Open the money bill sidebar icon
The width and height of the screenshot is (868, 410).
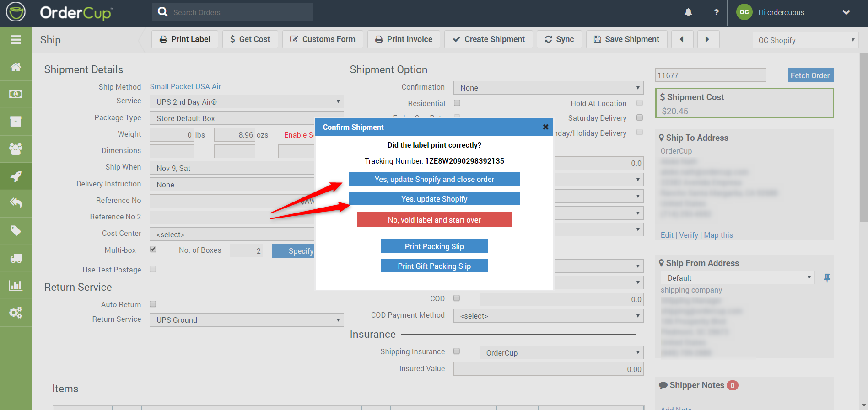[x=16, y=94]
